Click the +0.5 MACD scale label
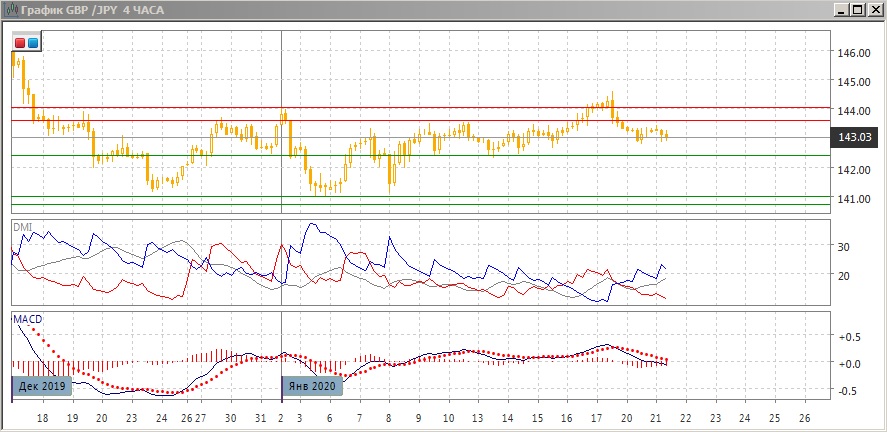This screenshot has width=887, height=432. click(850, 337)
